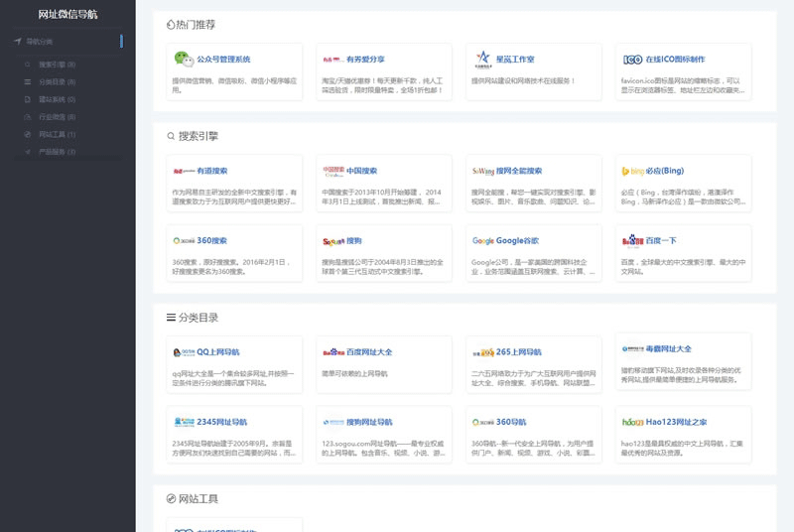Click the Baidu logo on 百度一下 card
This screenshot has width=794, height=532.
pos(632,241)
